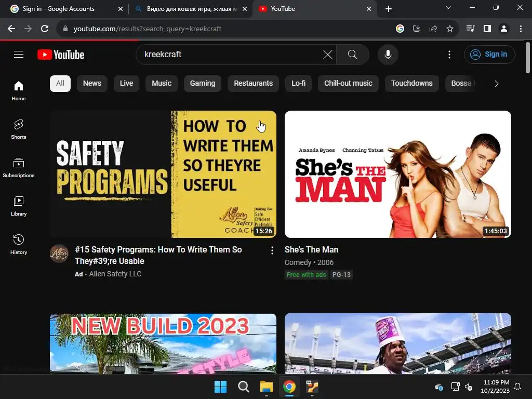Screen dimensions: 532x399
Task: Open Safety Programs video thumbnail
Action: tap(163, 174)
